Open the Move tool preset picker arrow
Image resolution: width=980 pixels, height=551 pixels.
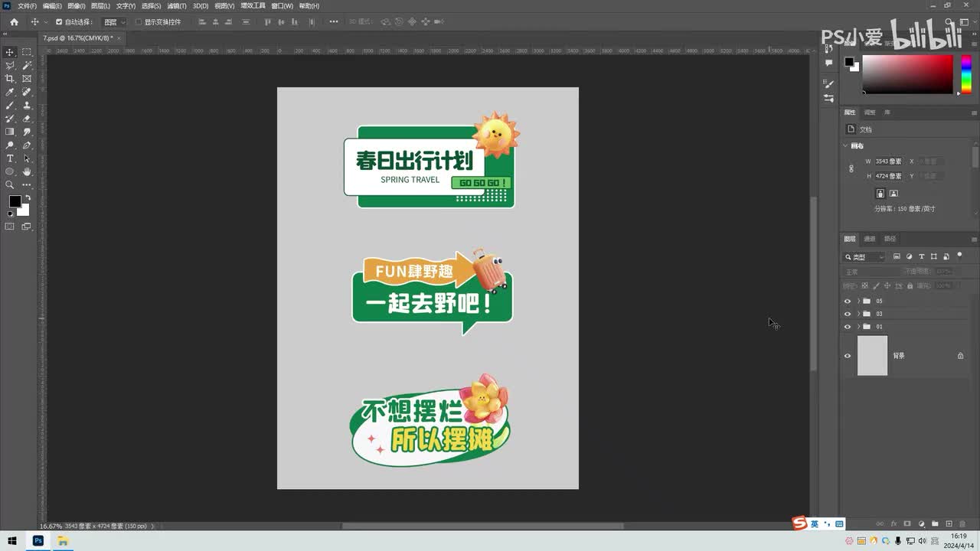45,22
